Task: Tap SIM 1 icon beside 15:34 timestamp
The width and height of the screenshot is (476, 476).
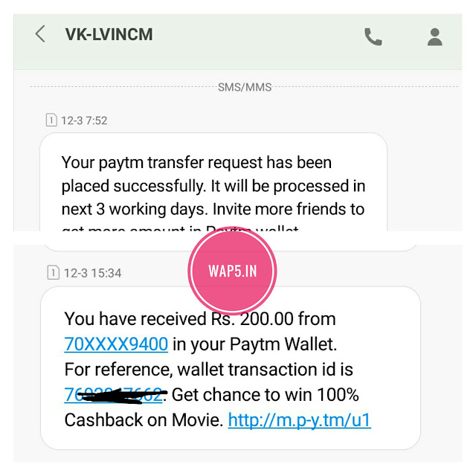Action: tap(53, 272)
